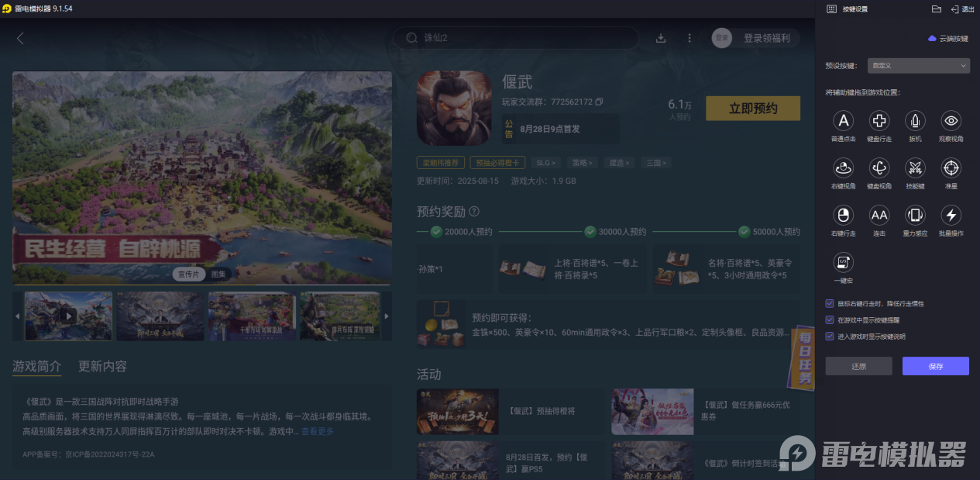The width and height of the screenshot is (980, 480).
Task: Copy the player group number 772562172
Action: [x=599, y=102]
